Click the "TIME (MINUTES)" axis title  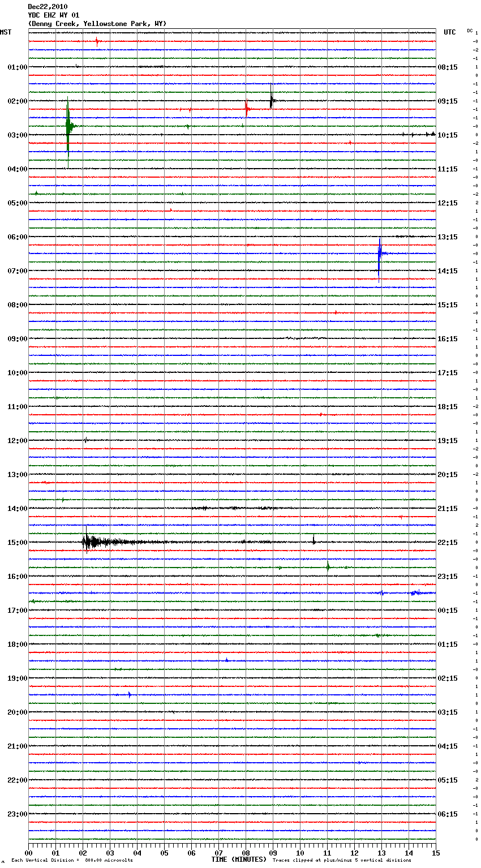(239, 860)
